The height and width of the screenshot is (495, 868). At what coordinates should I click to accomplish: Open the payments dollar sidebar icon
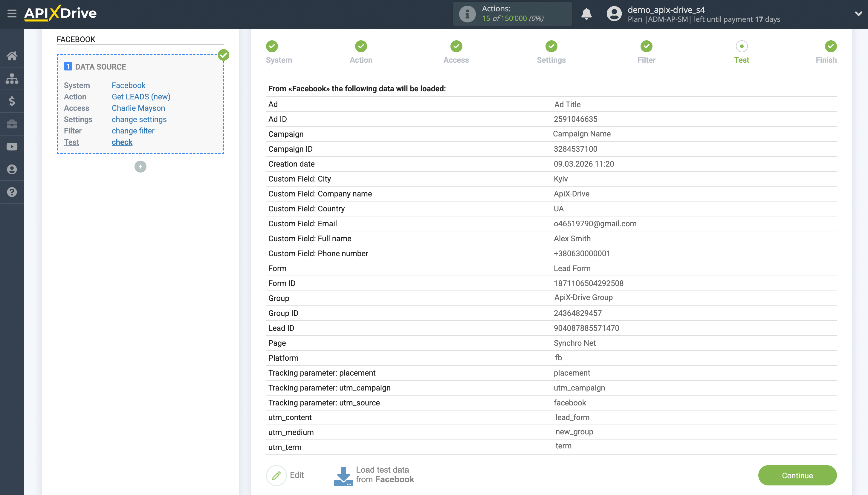point(12,101)
